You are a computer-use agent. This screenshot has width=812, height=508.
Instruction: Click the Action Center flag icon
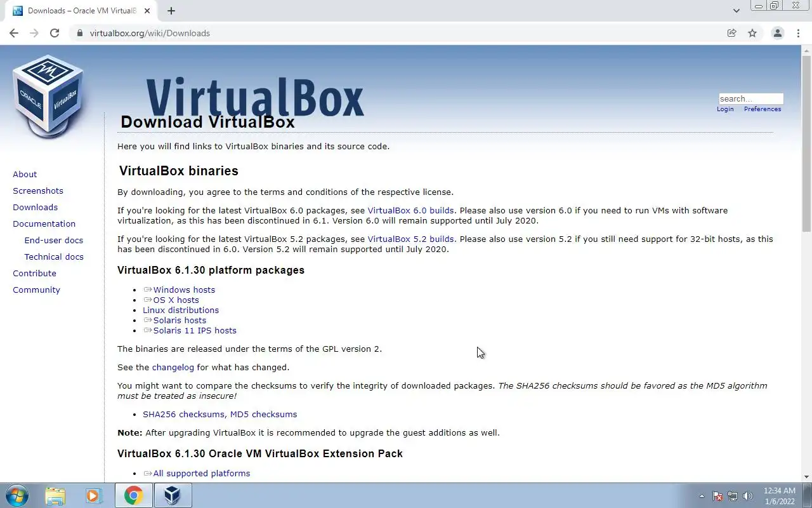717,496
